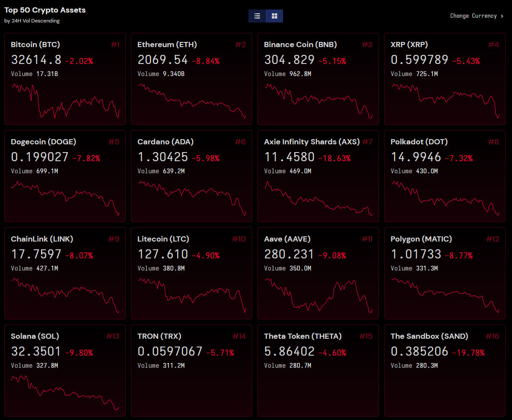Click Binance Coin price 304.829
512x420 pixels.
[x=289, y=60]
